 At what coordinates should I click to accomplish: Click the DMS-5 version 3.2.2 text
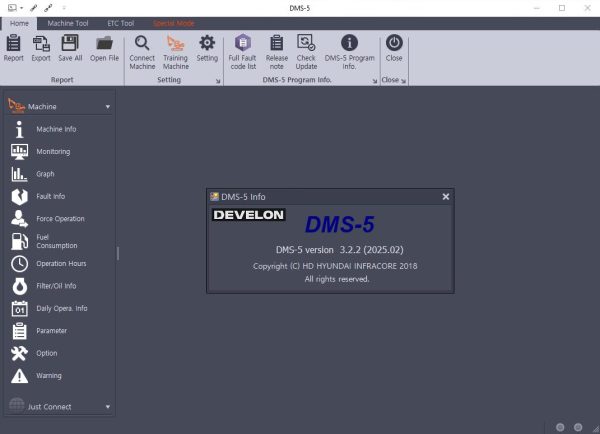(x=339, y=250)
